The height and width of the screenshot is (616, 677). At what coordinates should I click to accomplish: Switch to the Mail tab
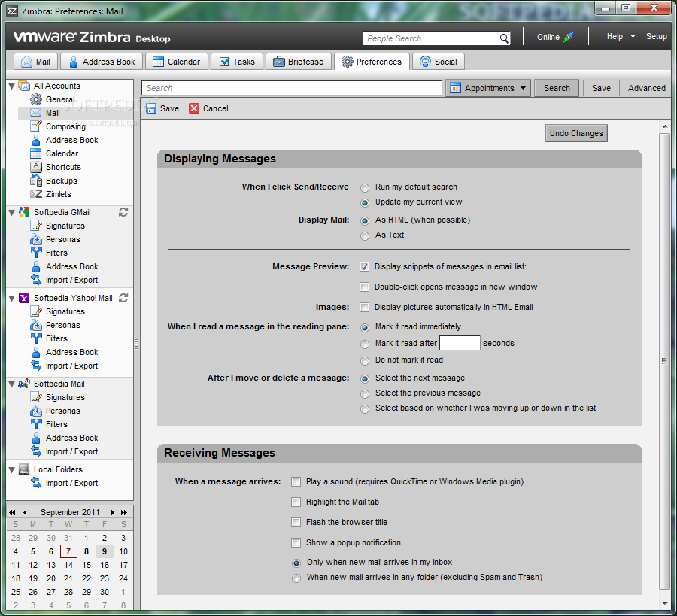tap(36, 62)
